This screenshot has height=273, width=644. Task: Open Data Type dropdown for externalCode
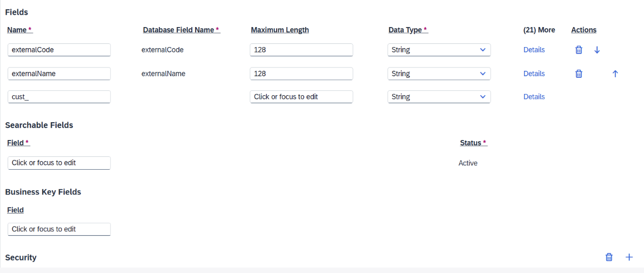[439, 50]
